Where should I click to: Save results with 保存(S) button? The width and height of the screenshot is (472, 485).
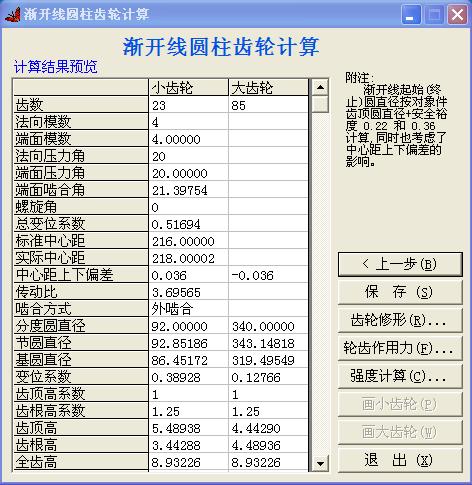coord(400,292)
